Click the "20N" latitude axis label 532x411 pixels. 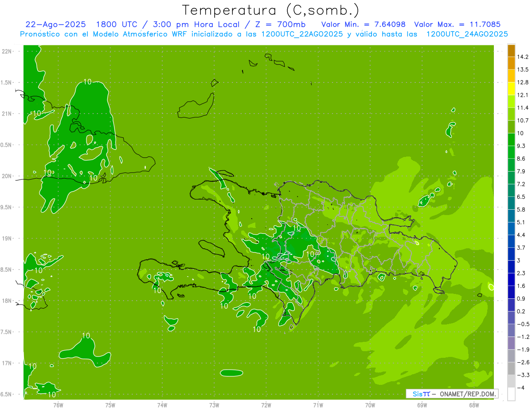(x=7, y=176)
